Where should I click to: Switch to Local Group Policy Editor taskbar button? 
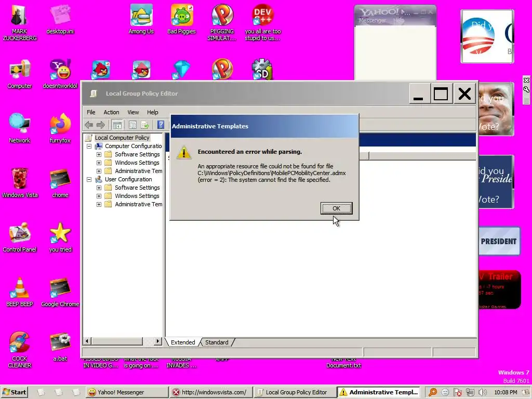295,392
